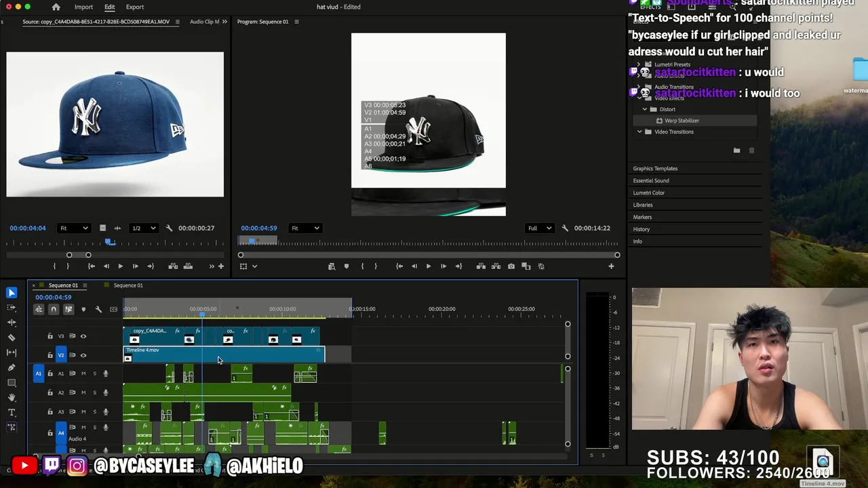Open Source monitor button editor plus
The width and height of the screenshot is (868, 488).
point(220,266)
